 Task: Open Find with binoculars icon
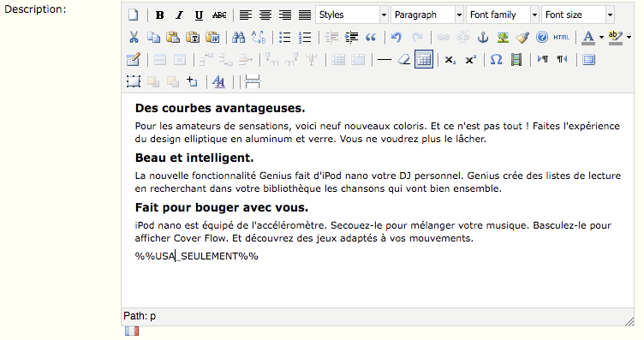[x=238, y=38]
